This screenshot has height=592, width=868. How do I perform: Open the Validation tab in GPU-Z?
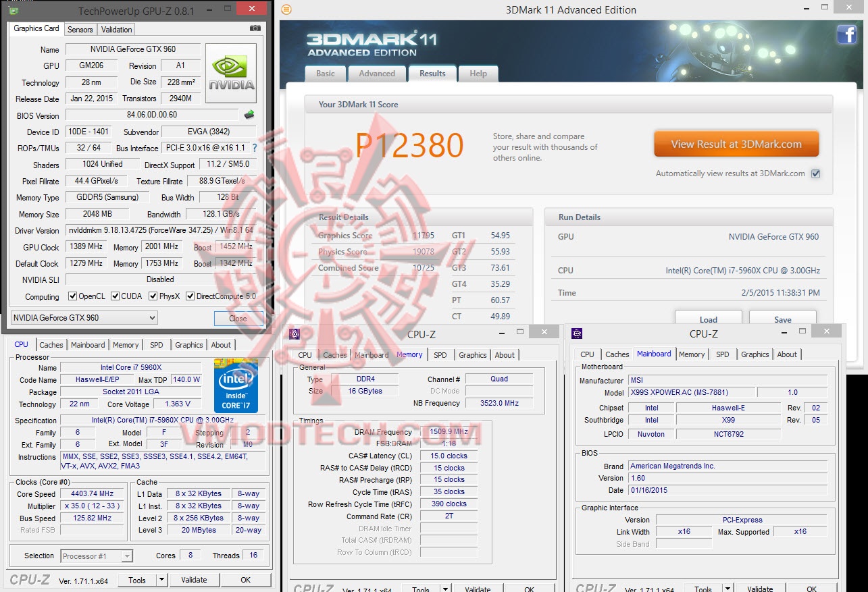[117, 29]
